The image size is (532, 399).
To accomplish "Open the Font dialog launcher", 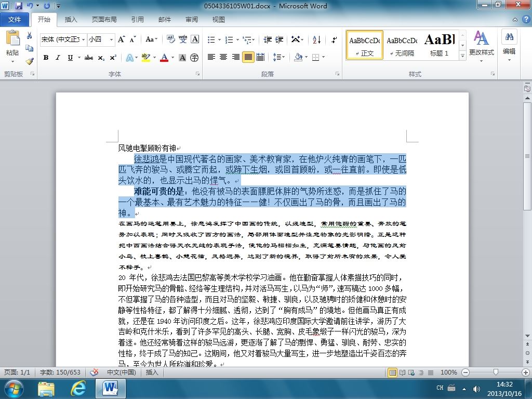I will tap(197, 74).
